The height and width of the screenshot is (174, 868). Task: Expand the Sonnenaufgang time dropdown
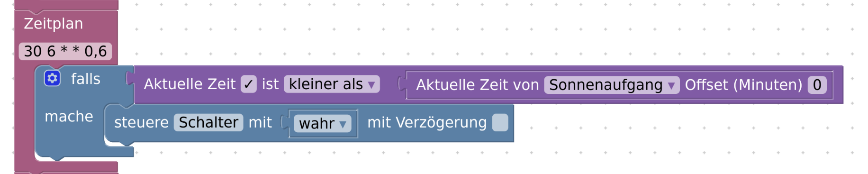612,85
